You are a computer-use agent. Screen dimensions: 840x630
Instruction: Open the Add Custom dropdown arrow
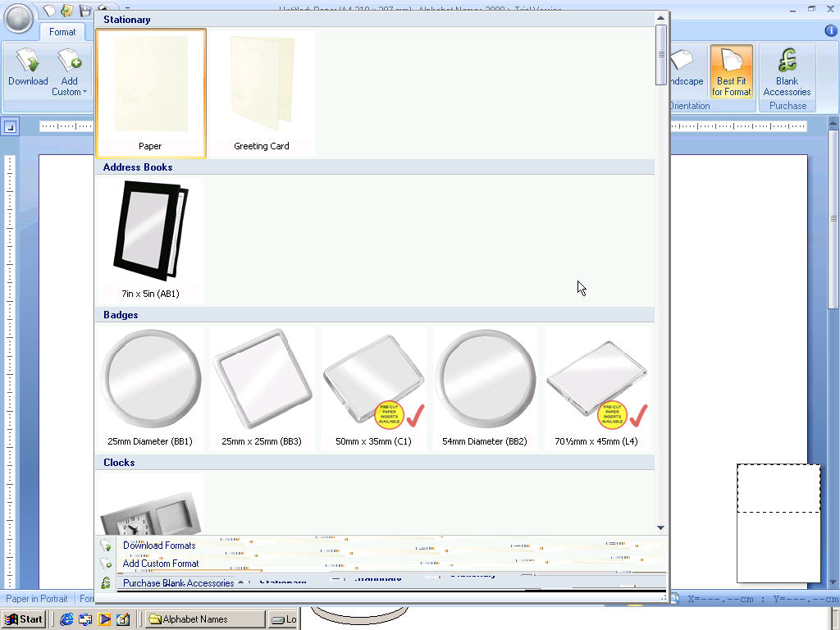pyautogui.click(x=84, y=92)
